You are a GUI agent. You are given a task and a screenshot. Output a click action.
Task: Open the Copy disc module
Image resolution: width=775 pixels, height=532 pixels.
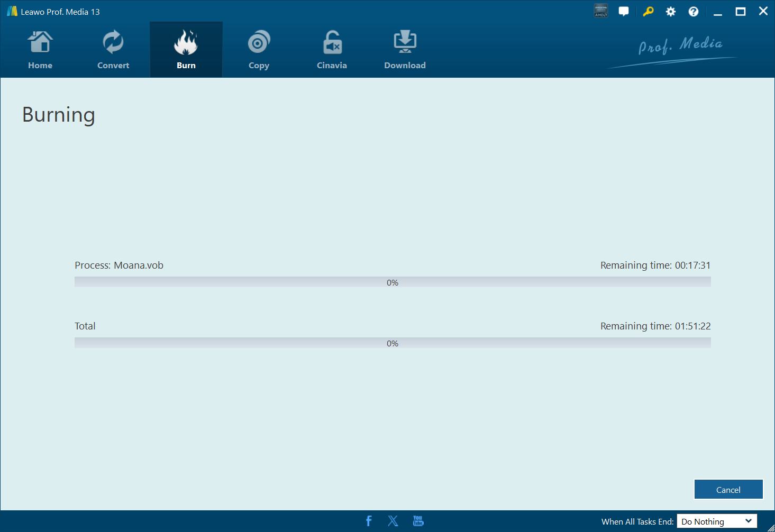(x=259, y=50)
